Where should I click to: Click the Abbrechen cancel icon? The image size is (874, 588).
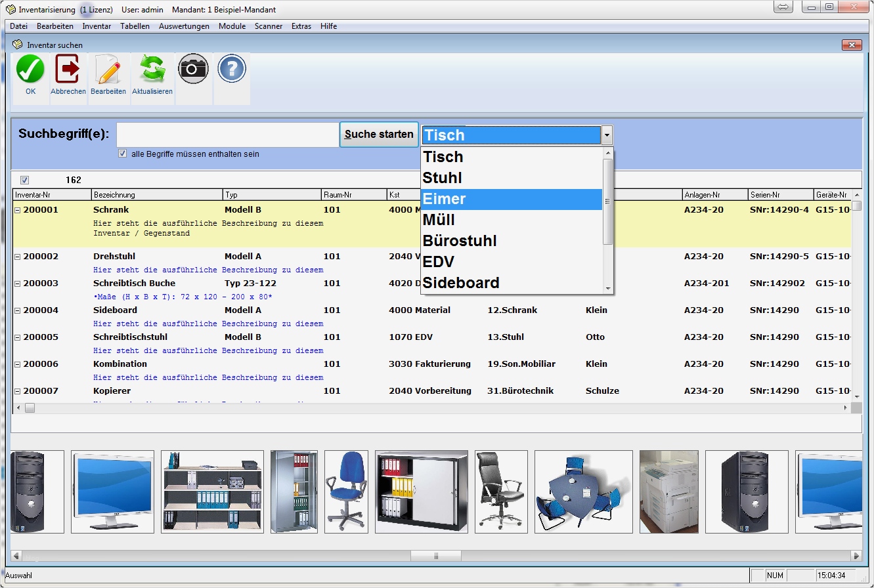click(x=68, y=68)
